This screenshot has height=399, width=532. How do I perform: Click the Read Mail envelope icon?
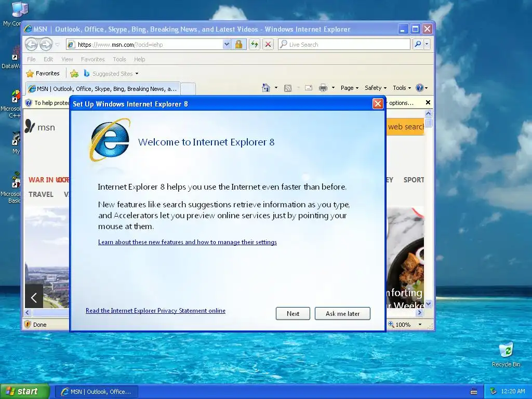309,88
